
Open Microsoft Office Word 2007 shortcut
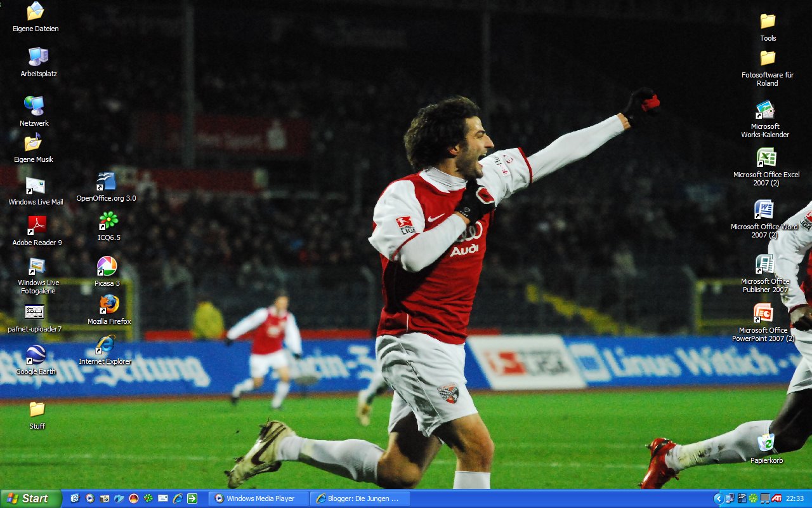764,210
